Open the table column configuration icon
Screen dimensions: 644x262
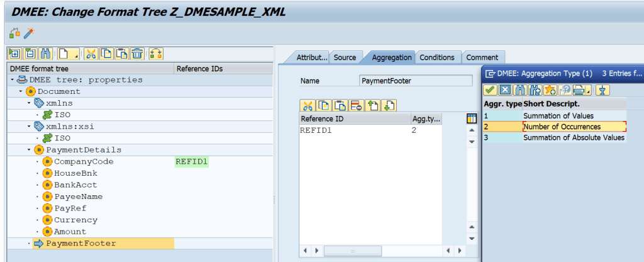pyautogui.click(x=472, y=119)
